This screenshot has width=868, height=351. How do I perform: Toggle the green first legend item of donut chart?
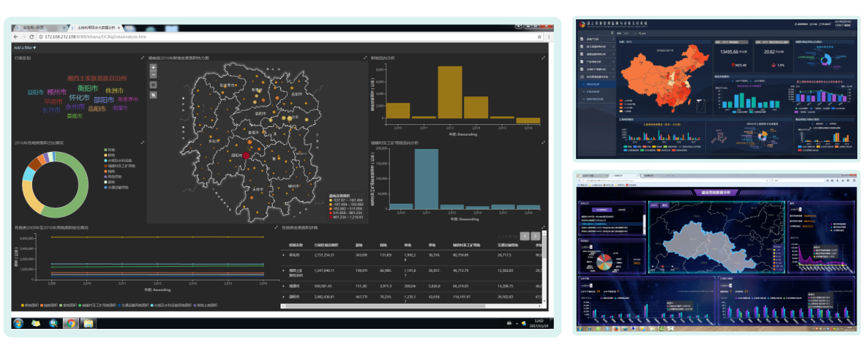tap(105, 150)
